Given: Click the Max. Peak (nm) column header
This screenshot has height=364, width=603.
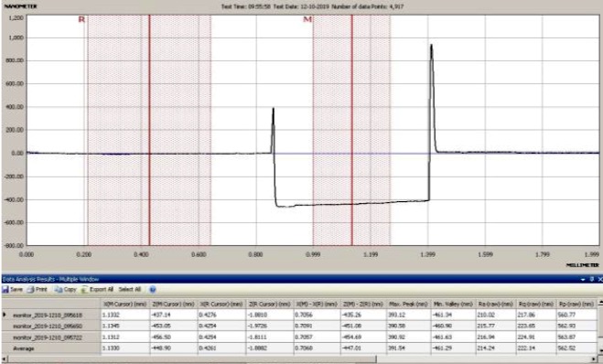Looking at the screenshot, I should coord(408,304).
